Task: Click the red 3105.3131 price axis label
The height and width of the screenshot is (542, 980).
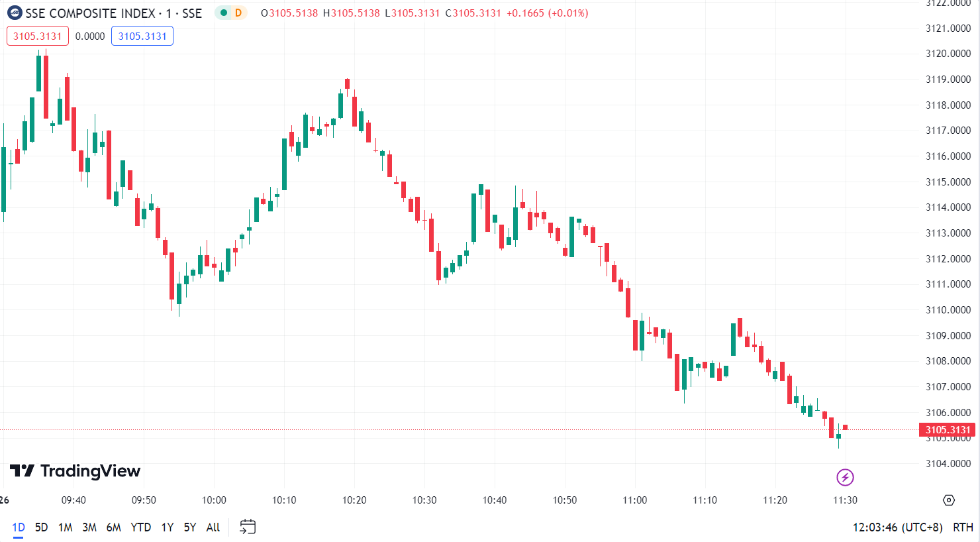Action: (948, 430)
